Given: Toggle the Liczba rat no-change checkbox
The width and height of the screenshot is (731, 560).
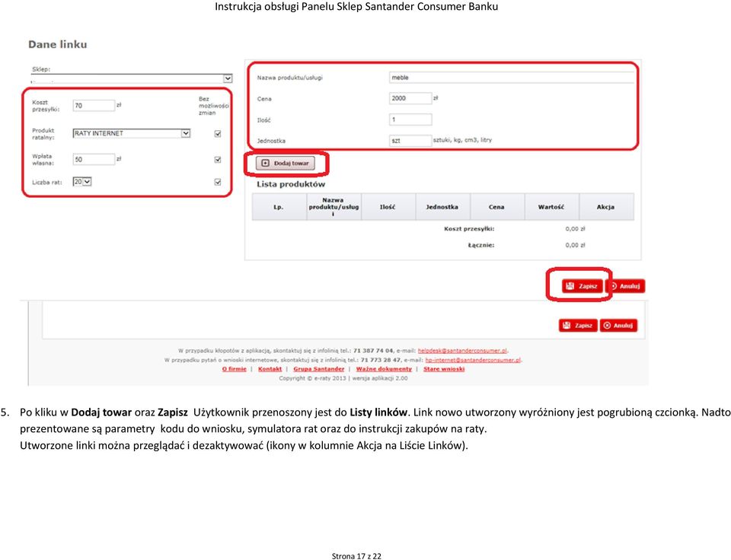Looking at the screenshot, I should click(x=218, y=182).
